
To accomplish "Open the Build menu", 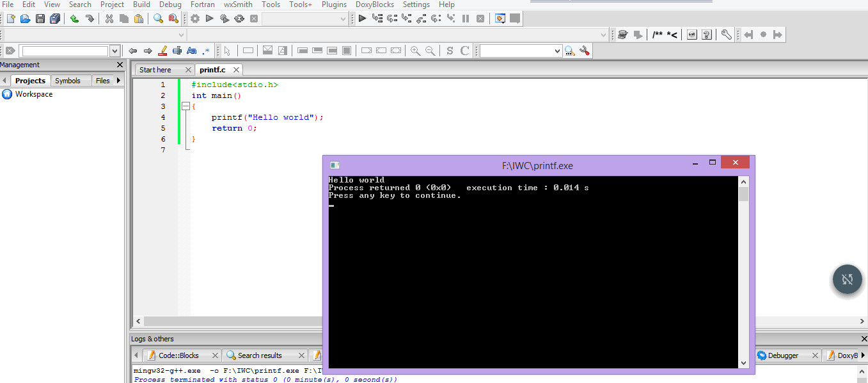I will point(141,4).
